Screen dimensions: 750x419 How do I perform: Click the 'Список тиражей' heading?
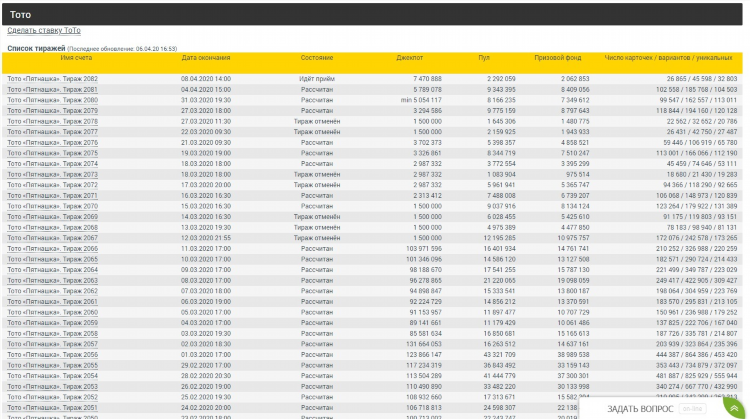pyautogui.click(x=36, y=48)
